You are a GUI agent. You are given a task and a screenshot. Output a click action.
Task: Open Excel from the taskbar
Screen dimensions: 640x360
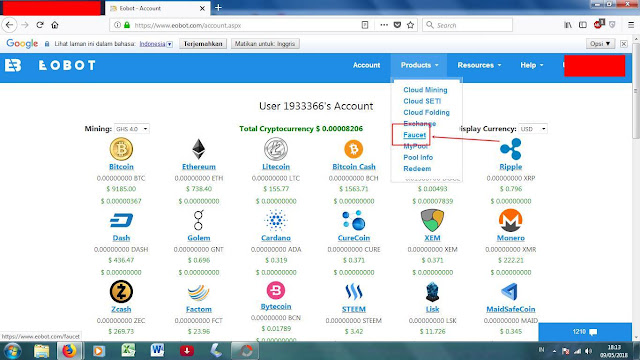click(128, 351)
